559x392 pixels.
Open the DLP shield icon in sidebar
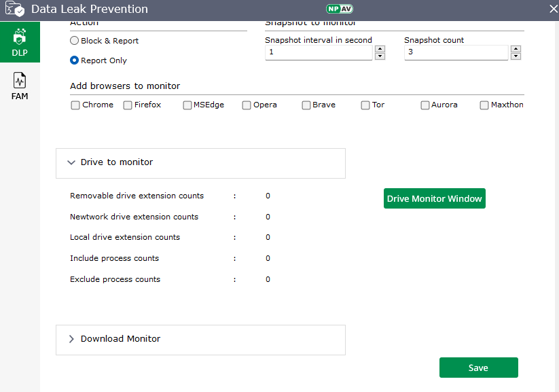(x=20, y=38)
